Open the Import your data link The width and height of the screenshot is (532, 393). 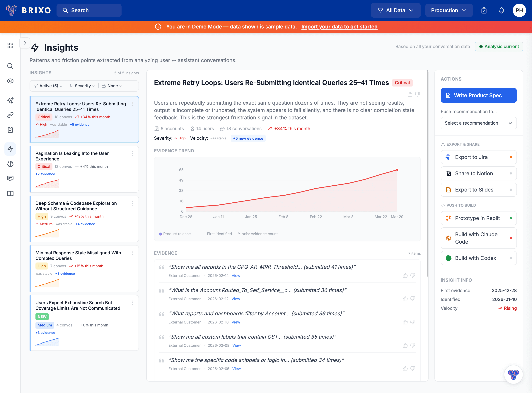tap(340, 27)
